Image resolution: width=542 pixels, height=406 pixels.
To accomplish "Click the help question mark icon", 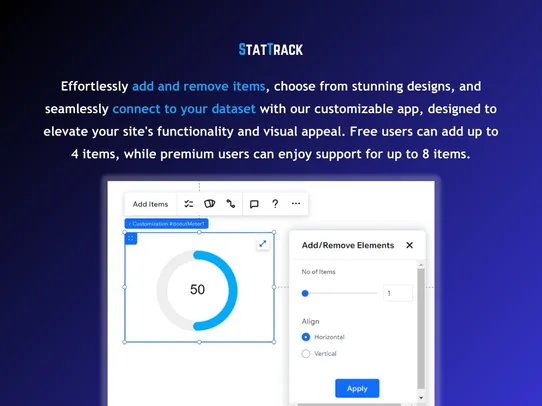I will point(275,204).
